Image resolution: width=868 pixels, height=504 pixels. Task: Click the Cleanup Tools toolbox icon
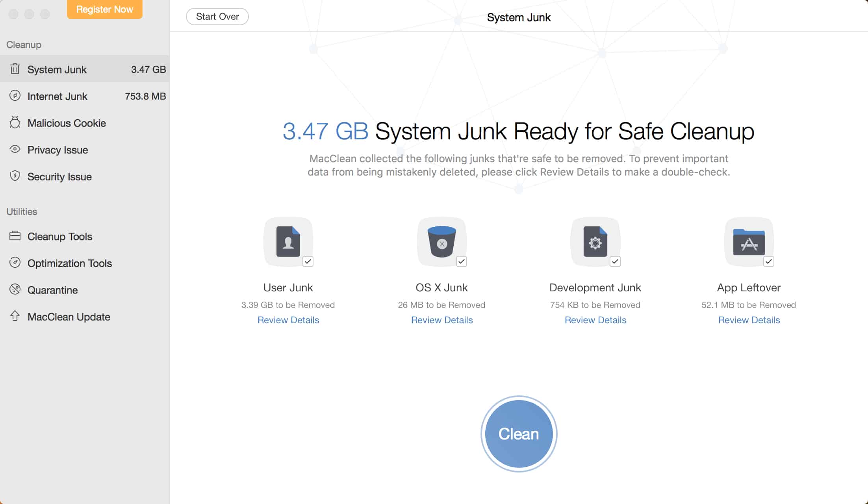pyautogui.click(x=15, y=236)
